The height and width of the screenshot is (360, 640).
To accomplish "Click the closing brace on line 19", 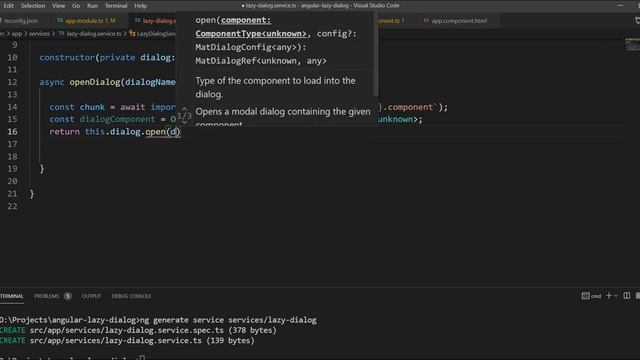I will pos(42,169).
